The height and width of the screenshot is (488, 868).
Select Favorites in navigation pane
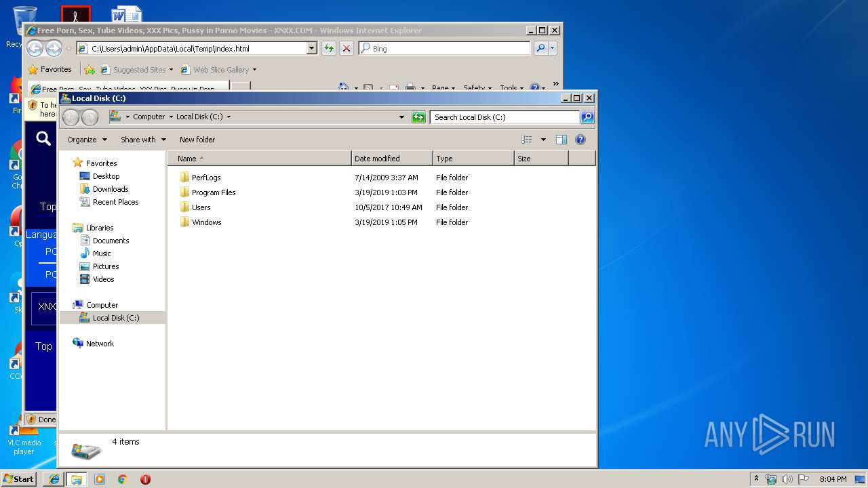coord(101,163)
